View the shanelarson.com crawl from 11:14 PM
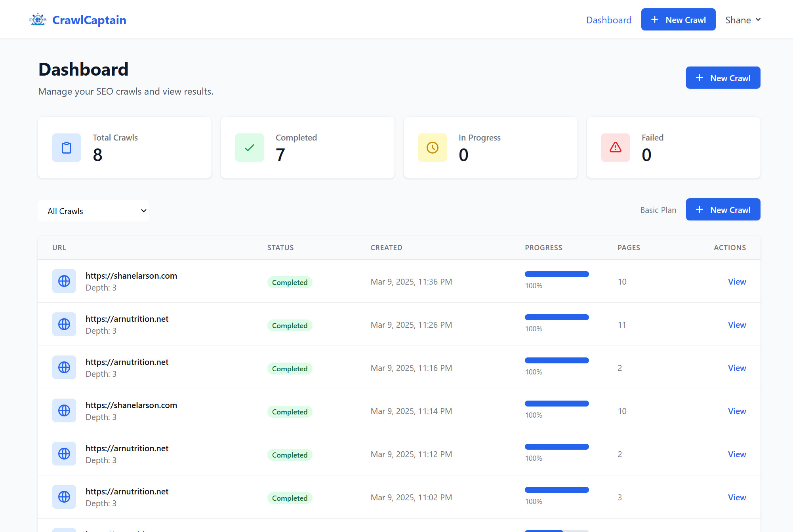Screen dimensions: 793x532 coord(737,411)
